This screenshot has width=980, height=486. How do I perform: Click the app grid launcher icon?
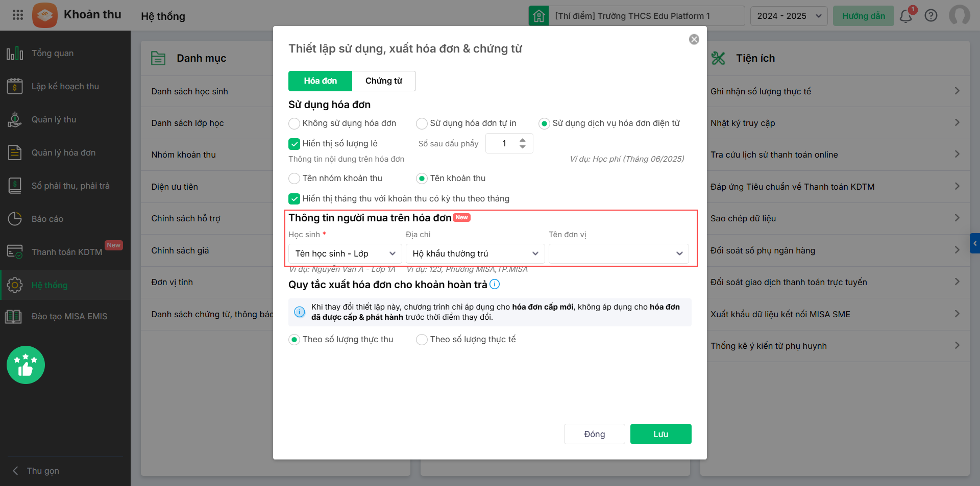tap(18, 15)
